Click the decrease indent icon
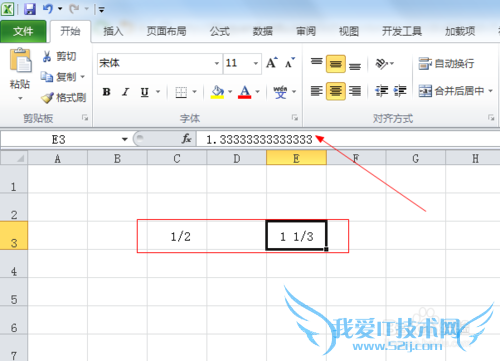The width and height of the screenshot is (500, 361). [382, 91]
